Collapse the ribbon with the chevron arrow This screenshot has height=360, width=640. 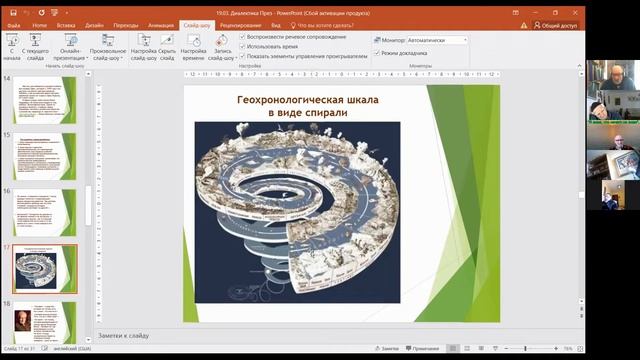[x=580, y=66]
